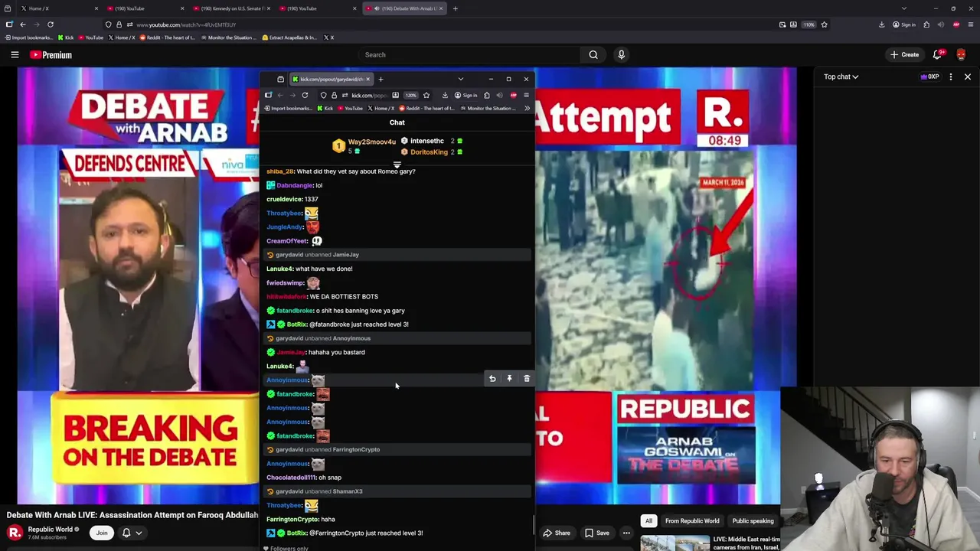The height and width of the screenshot is (551, 980).
Task: Reset the 120% zoom in Kick window
Action: tap(411, 95)
